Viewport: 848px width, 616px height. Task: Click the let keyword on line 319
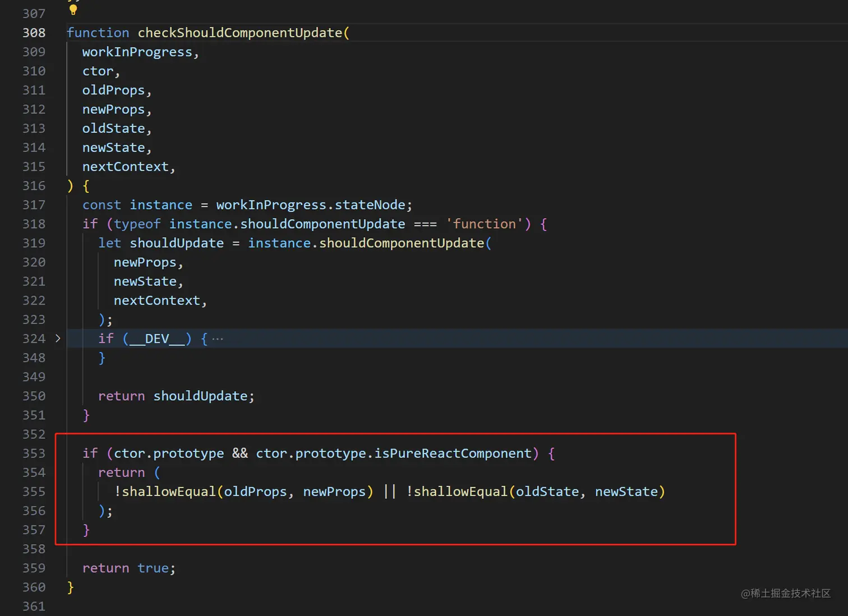coord(110,243)
